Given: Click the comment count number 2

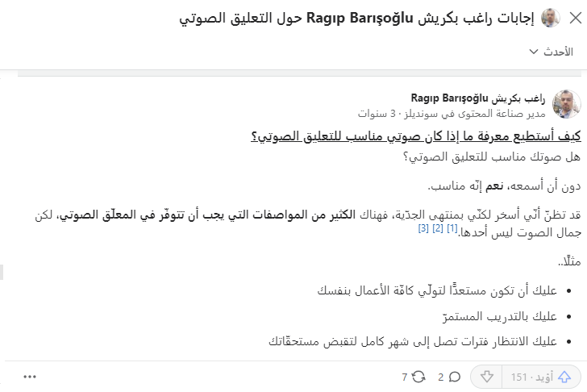Looking at the screenshot, I should click(441, 377).
